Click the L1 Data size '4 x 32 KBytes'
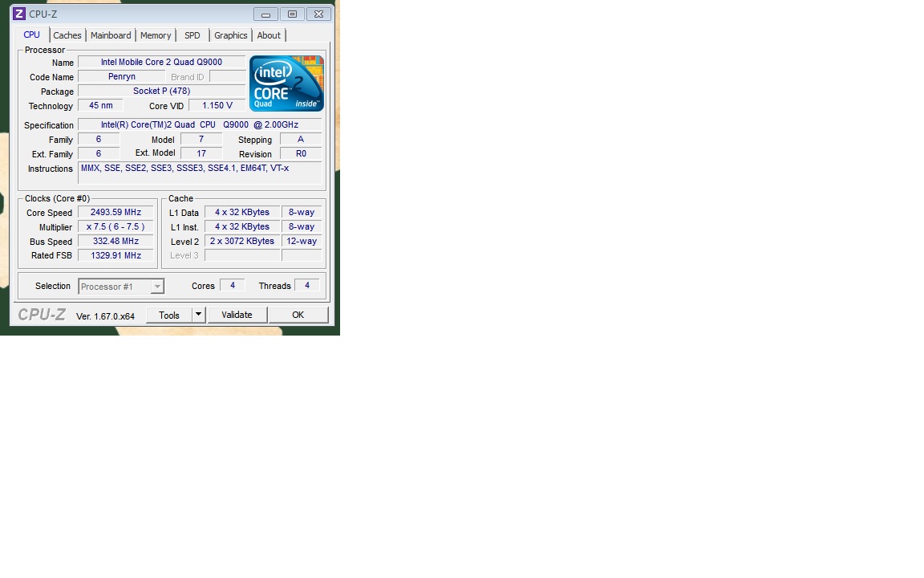 pyautogui.click(x=242, y=212)
